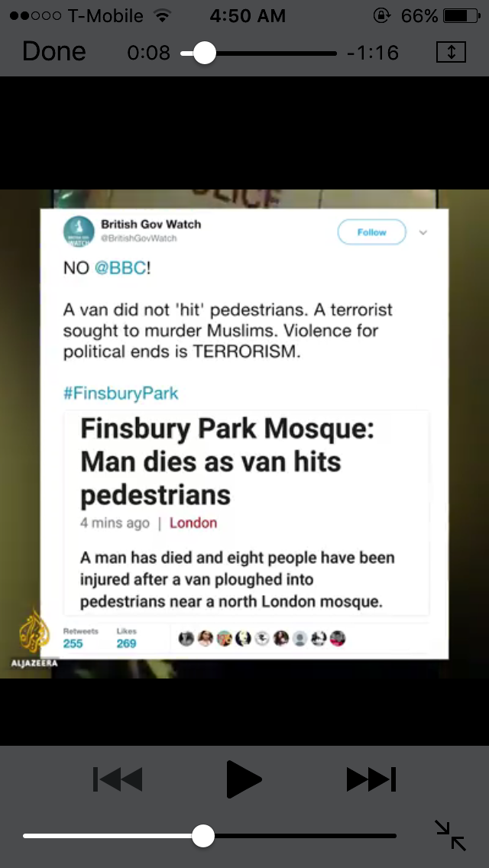Click the battery icon in the status bar
This screenshot has width=489, height=868.
[461, 15]
